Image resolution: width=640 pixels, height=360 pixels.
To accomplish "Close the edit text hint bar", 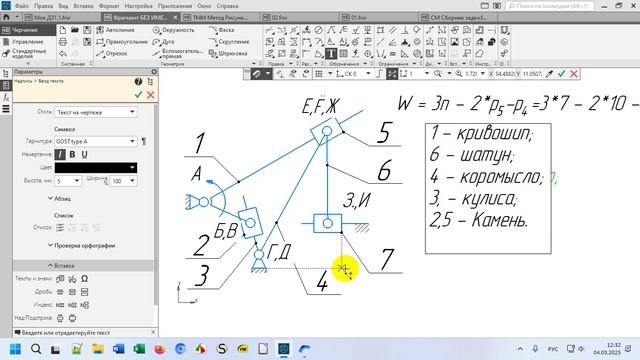I will pyautogui.click(x=153, y=332).
